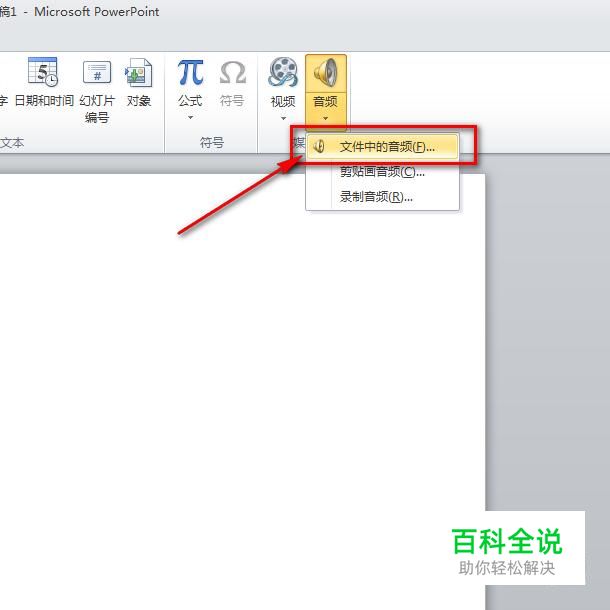Click the Audio speaker icon in ribbon
This screenshot has height=610, width=610.
[x=326, y=72]
